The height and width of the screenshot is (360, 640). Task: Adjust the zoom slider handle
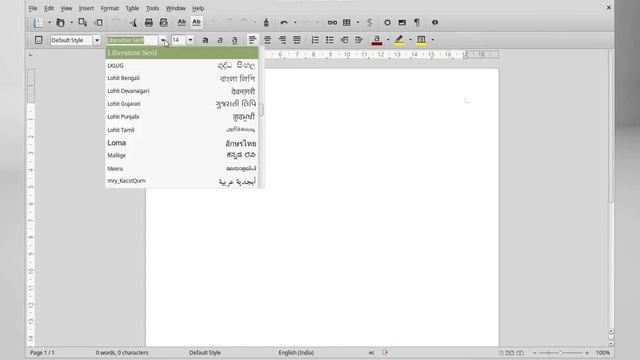click(560, 353)
